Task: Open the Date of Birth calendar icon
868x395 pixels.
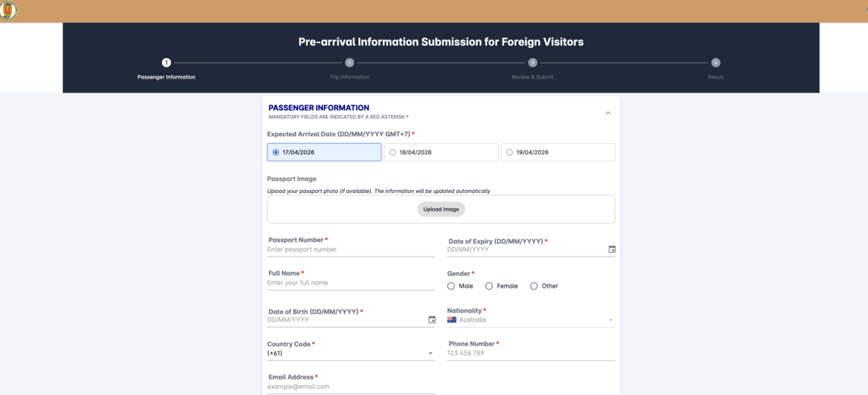Action: coord(432,320)
